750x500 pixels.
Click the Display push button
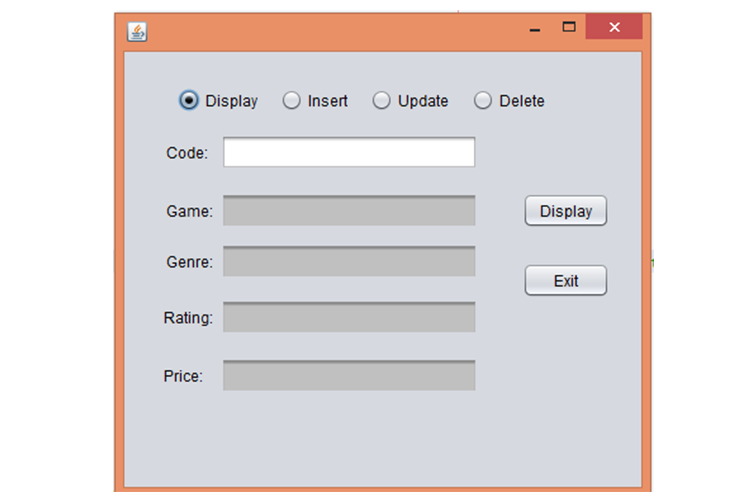point(566,211)
